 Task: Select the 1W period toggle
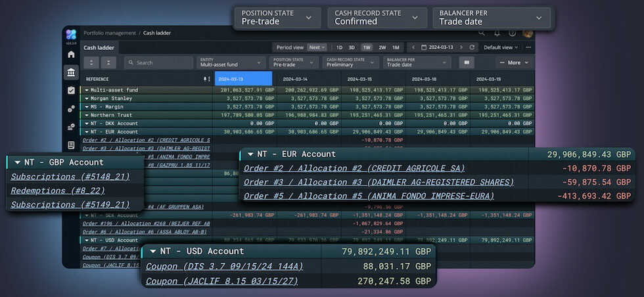coord(367,47)
